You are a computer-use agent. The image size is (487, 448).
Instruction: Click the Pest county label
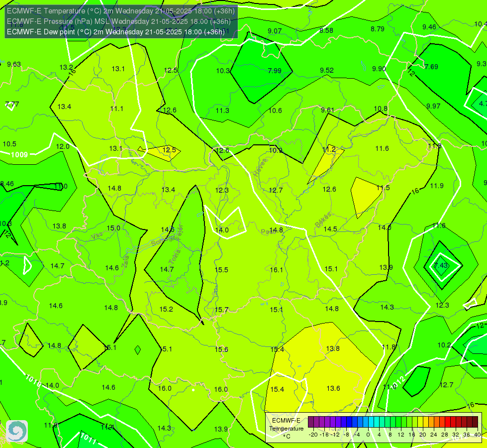click(267, 232)
